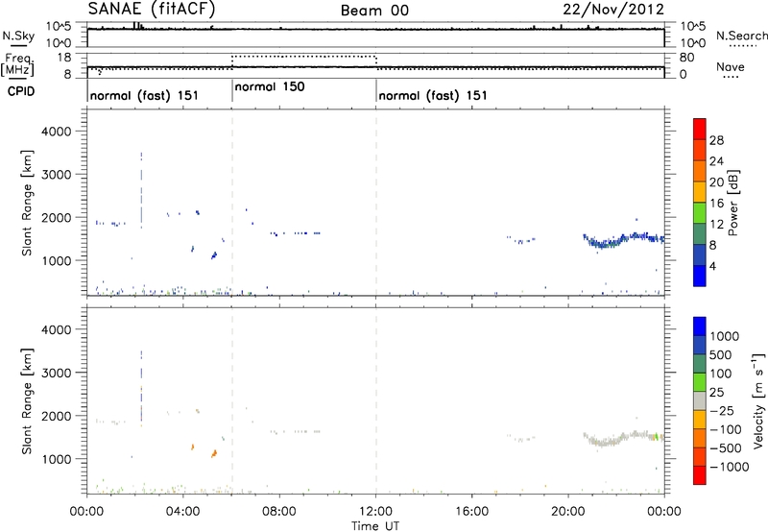Viewport: 768px width, 532px height.
Task: Click the red top of Power colorbar
Action: tap(700, 128)
